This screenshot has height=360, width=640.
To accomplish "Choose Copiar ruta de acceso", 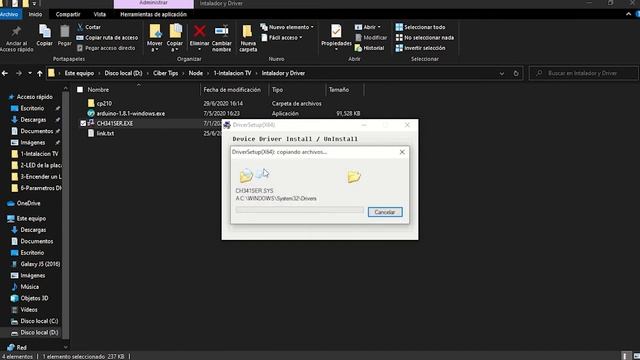I will [107, 38].
